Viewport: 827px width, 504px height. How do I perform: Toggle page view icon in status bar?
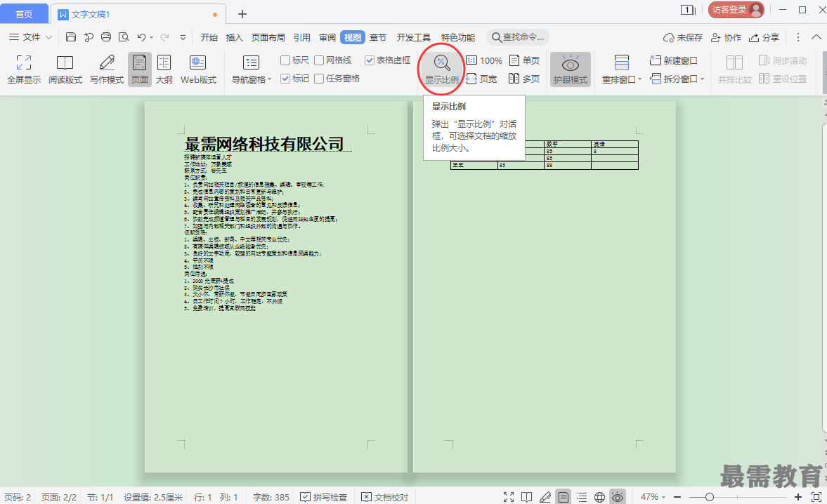(x=564, y=496)
